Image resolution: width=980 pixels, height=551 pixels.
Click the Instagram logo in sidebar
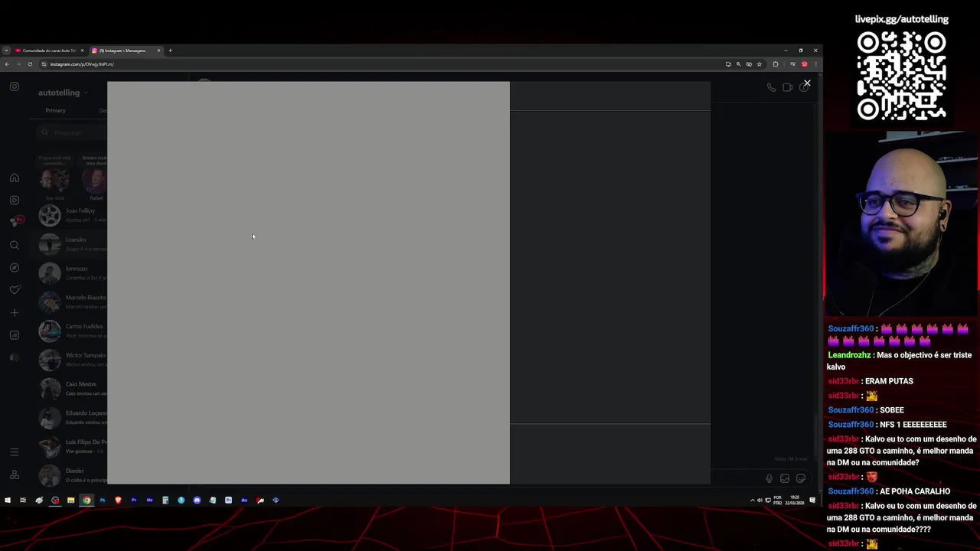[x=15, y=86]
